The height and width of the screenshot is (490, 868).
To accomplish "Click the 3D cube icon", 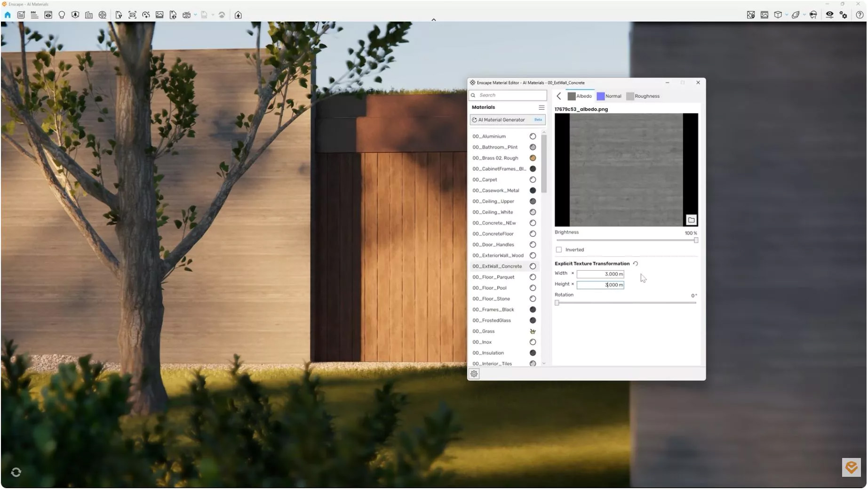I will (x=778, y=15).
